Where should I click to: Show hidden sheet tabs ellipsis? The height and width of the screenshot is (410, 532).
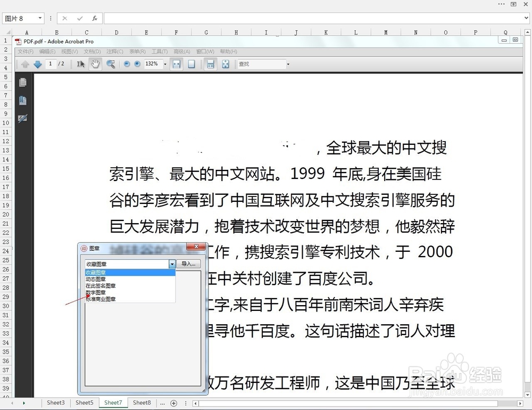click(162, 403)
